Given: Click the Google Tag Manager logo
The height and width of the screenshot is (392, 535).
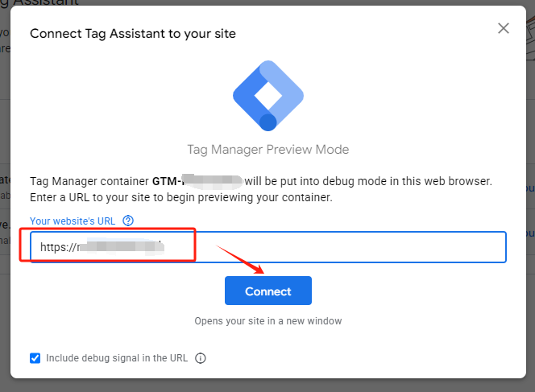Looking at the screenshot, I should click(x=268, y=93).
